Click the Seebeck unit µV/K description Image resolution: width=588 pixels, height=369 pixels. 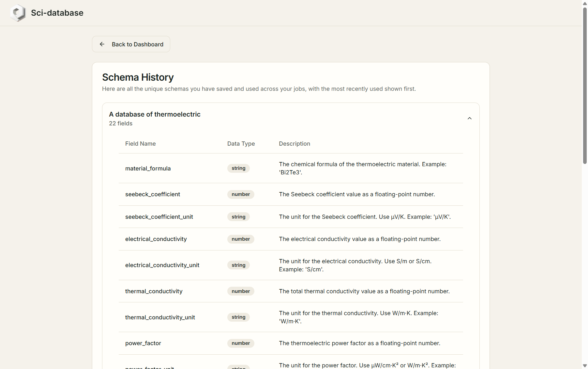coord(365,217)
